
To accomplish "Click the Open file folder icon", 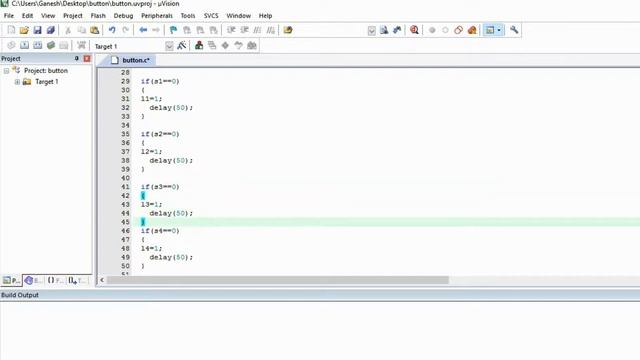I will click(x=24, y=30).
